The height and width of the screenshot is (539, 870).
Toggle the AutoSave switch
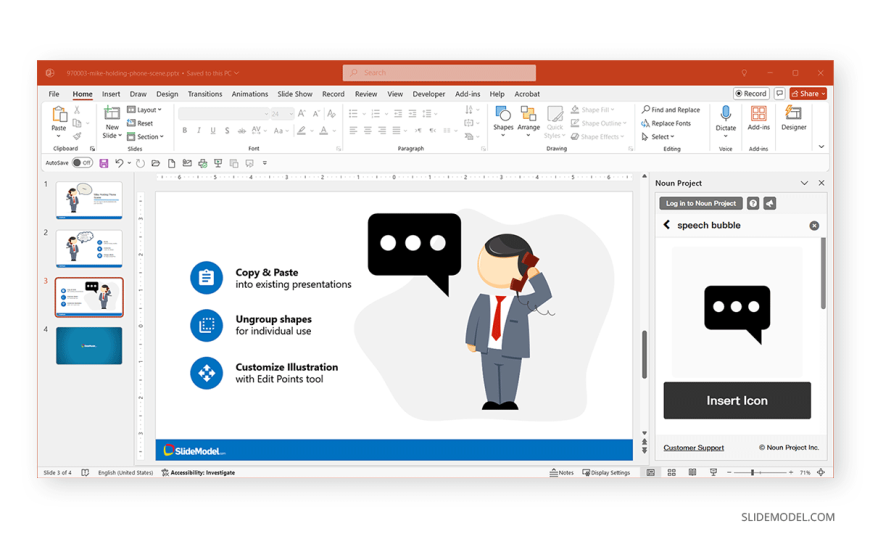click(x=82, y=163)
